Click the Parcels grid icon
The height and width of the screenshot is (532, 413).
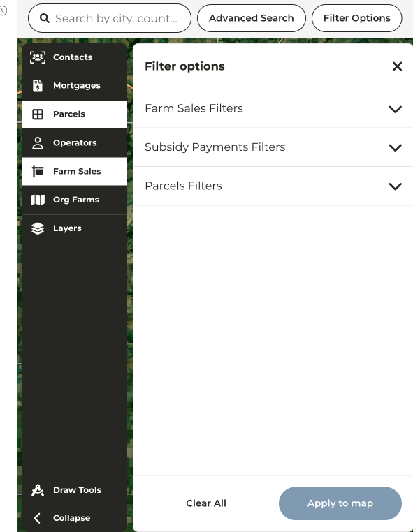pos(38,114)
